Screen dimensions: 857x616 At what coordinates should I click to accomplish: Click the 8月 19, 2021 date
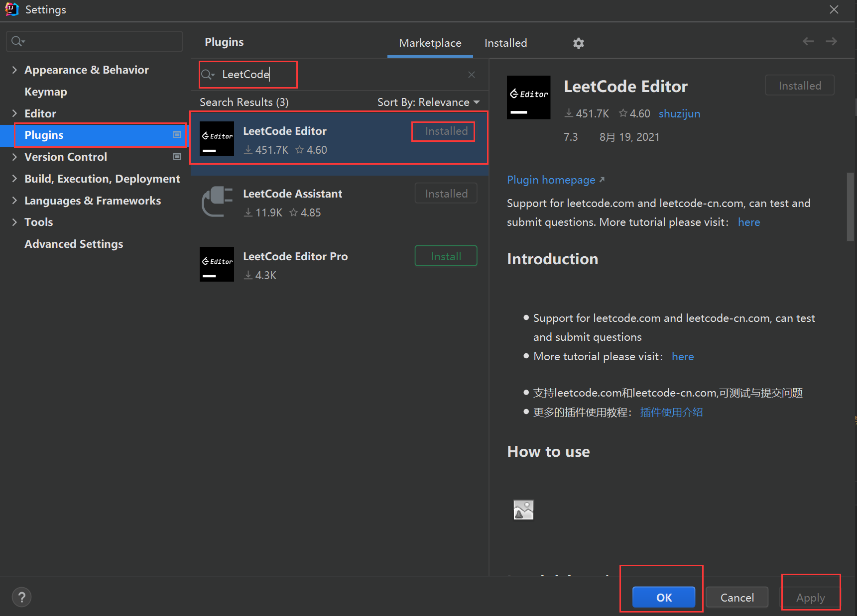coord(629,137)
